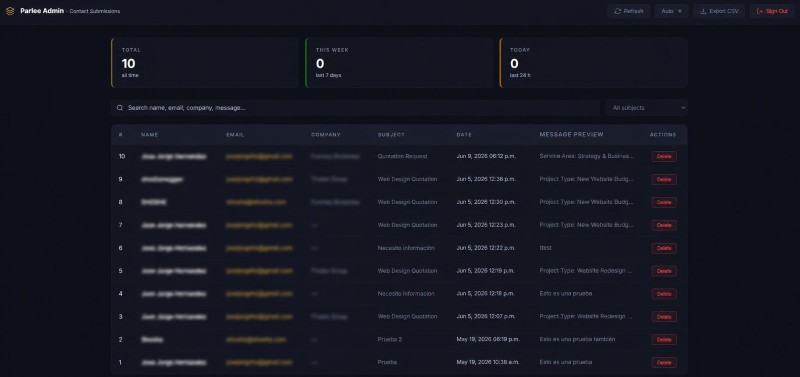800x377 pixels.
Task: Click the date Jun 5, 2026 12:30 p.m.
Action: tap(486, 202)
